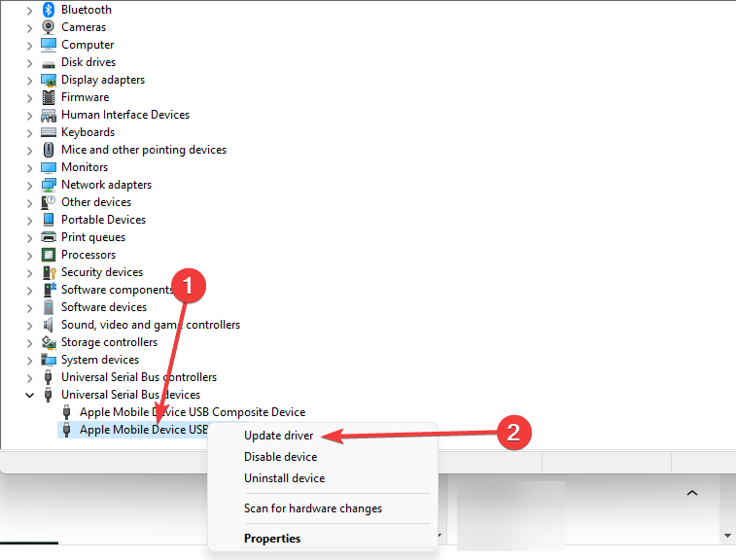Click the Software devices icon
Image resolution: width=736 pixels, height=560 pixels.
tap(49, 307)
